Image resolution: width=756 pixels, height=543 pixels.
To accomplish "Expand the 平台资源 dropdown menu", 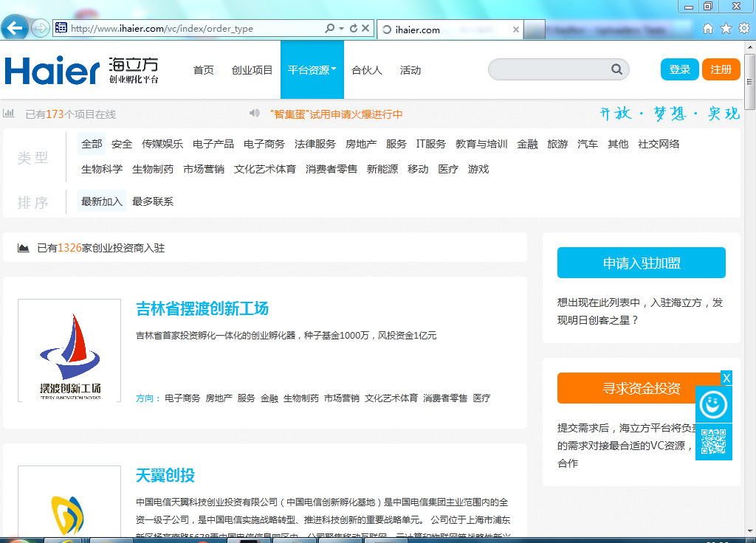I will [312, 70].
